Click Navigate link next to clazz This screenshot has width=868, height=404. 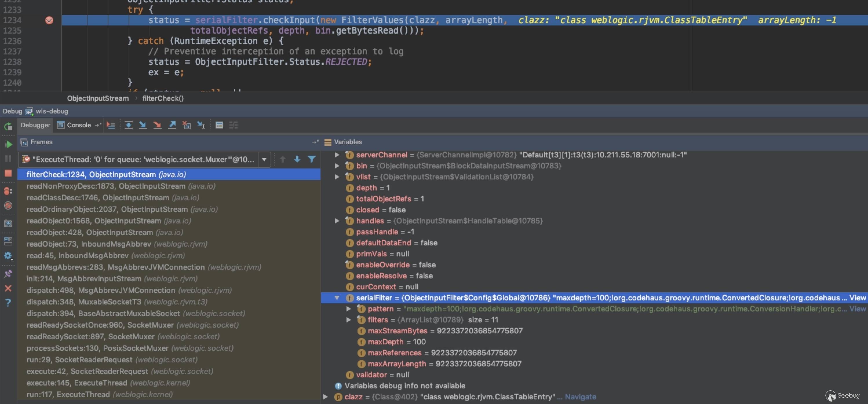pos(580,397)
